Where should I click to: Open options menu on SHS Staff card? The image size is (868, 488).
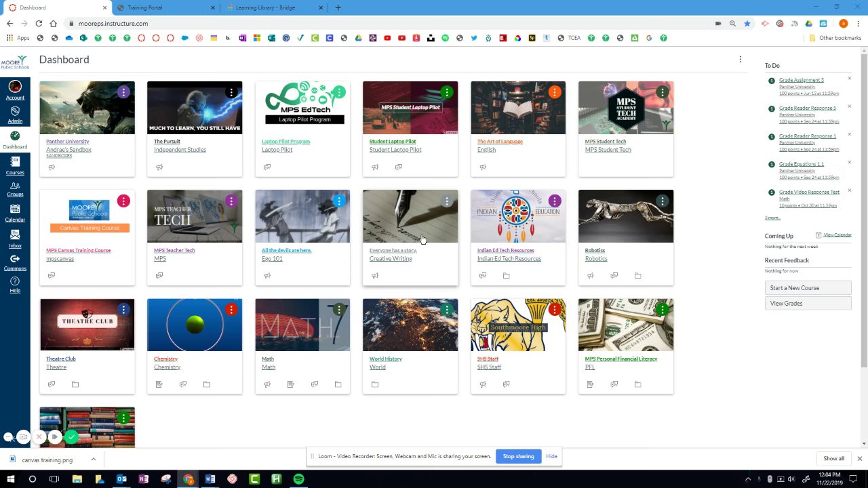(555, 310)
